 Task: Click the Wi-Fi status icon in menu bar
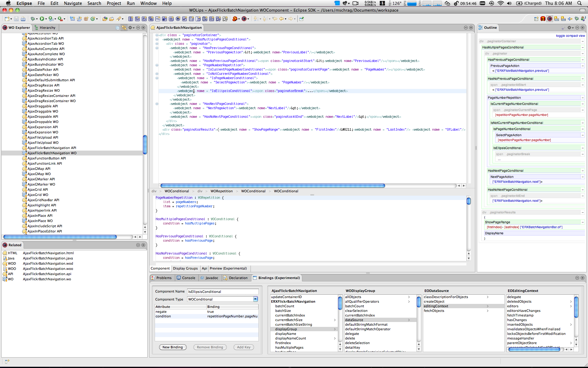pyautogui.click(x=501, y=3)
